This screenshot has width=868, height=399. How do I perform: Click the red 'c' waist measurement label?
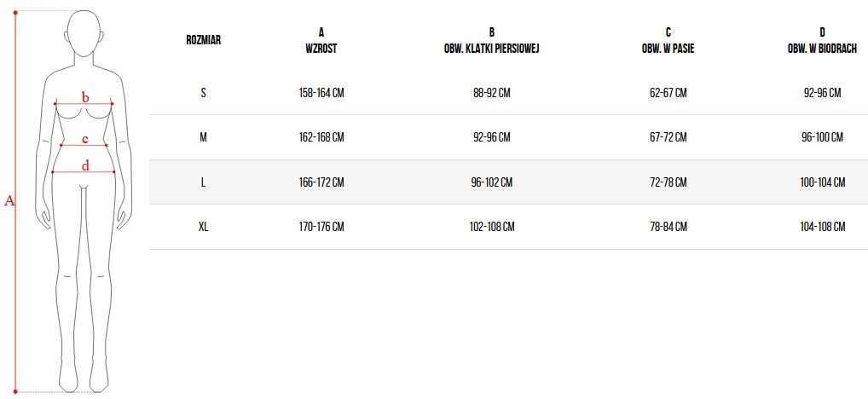(85, 139)
